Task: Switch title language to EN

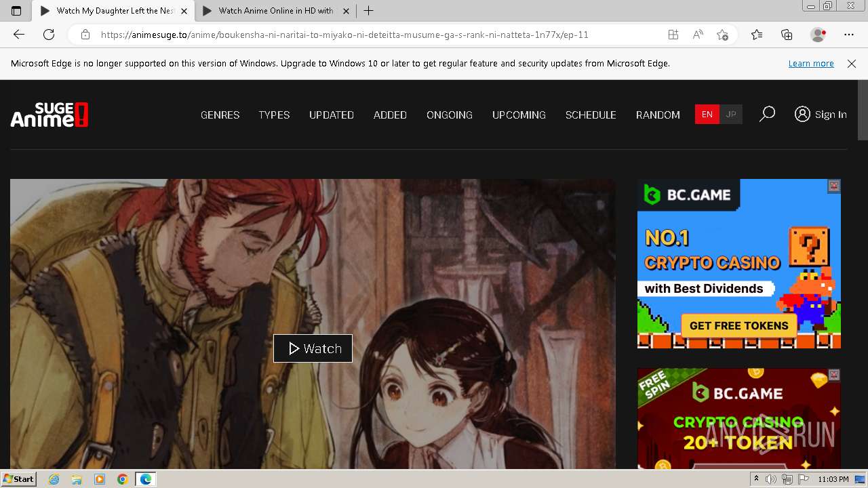Action: pos(707,115)
